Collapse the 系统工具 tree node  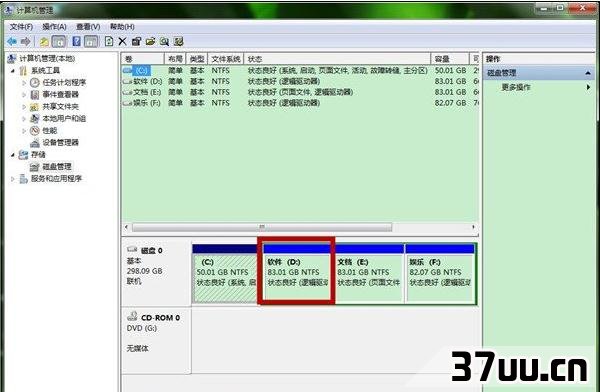[x=13, y=70]
